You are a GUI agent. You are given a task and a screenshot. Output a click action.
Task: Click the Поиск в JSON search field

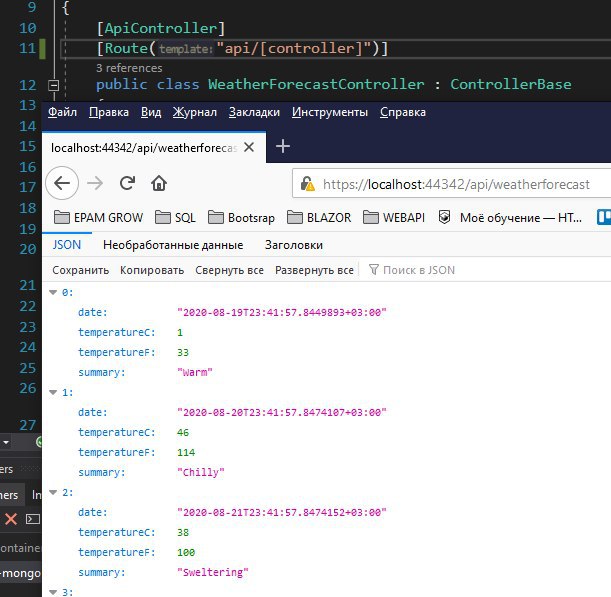(x=419, y=270)
